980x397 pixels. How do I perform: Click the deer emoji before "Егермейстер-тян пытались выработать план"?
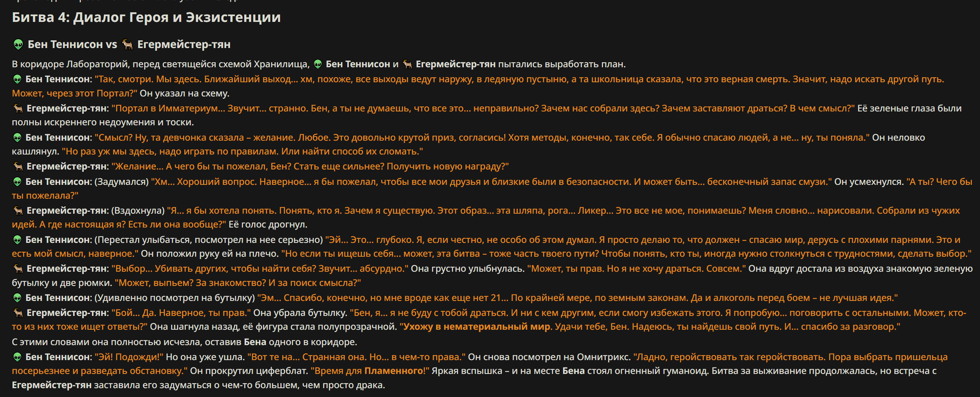pos(407,64)
